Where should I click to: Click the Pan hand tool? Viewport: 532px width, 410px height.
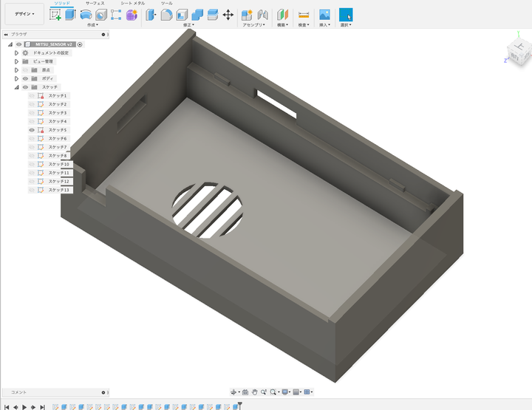tap(254, 392)
